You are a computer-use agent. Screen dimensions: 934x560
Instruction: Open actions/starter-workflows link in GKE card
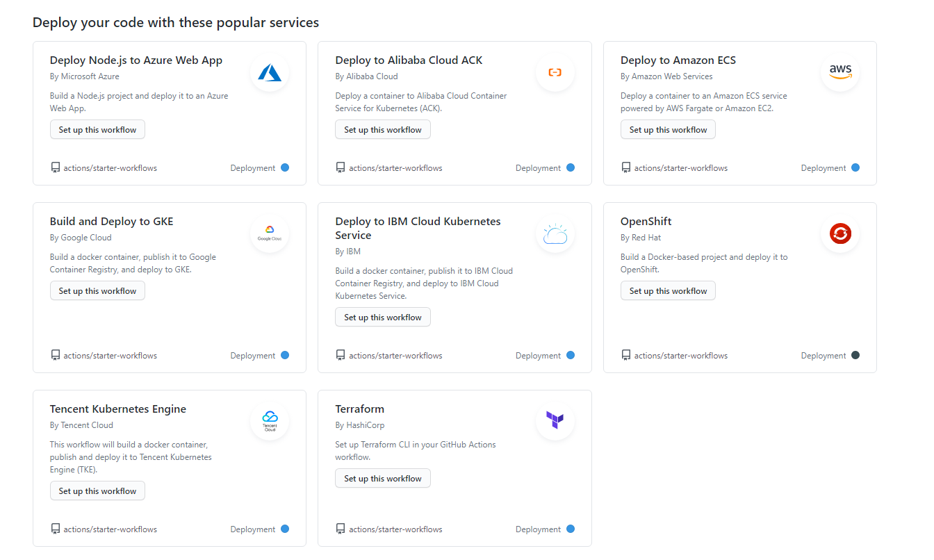[110, 356]
